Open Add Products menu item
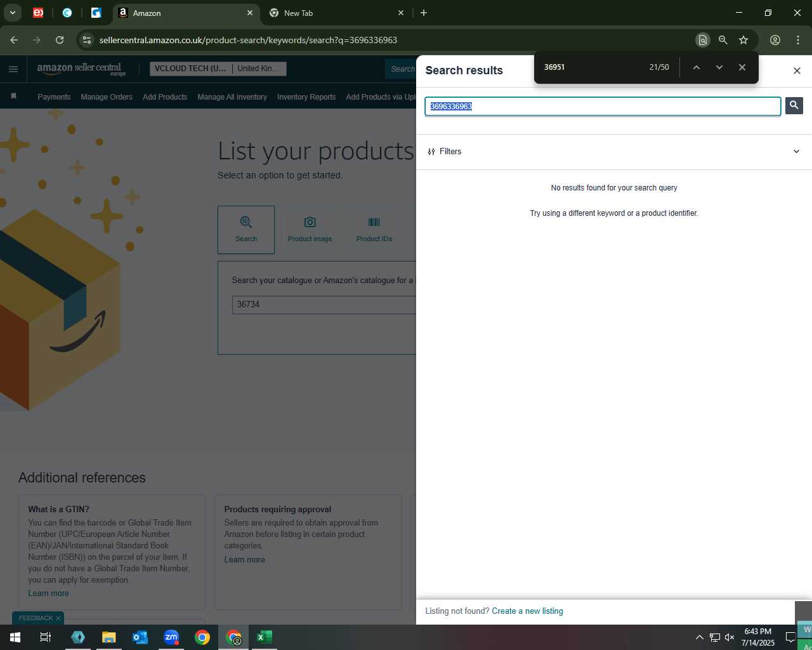Viewport: 812px width, 650px height. point(165,97)
